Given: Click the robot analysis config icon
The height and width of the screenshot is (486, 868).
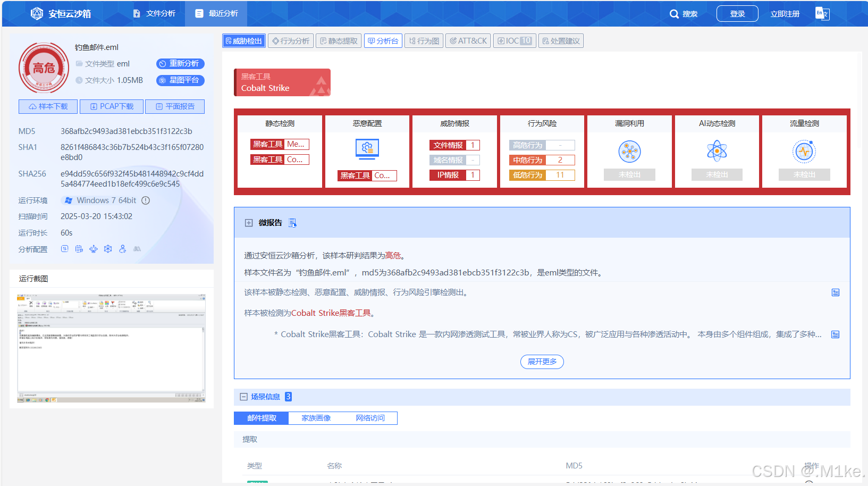Looking at the screenshot, I should 94,248.
